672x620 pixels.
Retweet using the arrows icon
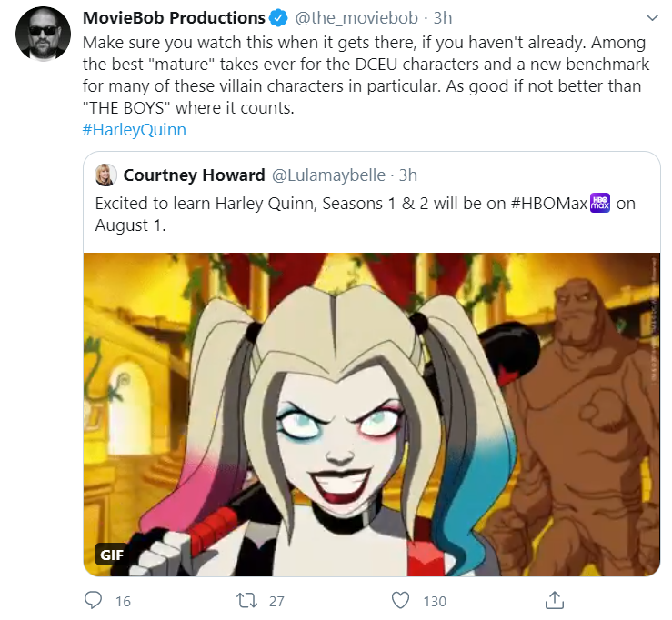pos(247,600)
